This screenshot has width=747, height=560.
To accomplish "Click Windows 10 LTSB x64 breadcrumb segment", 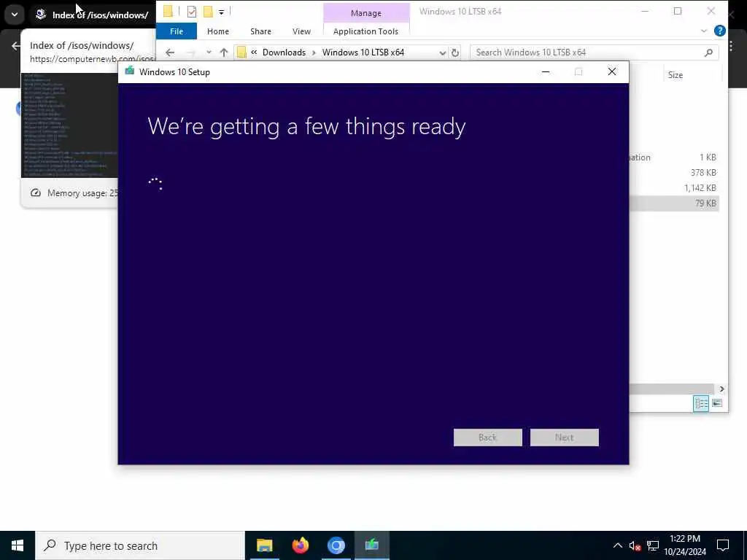I will [x=363, y=52].
